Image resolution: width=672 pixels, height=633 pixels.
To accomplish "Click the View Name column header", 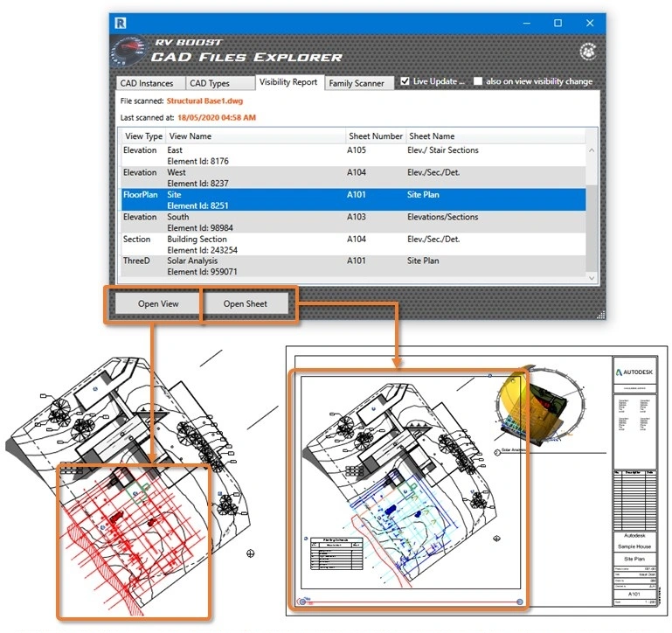I will click(x=253, y=136).
